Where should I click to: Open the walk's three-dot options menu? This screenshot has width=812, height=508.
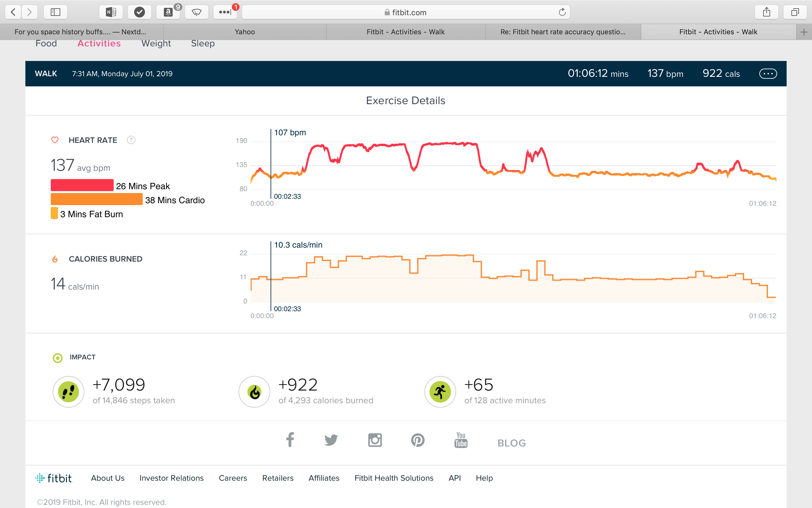pos(768,74)
